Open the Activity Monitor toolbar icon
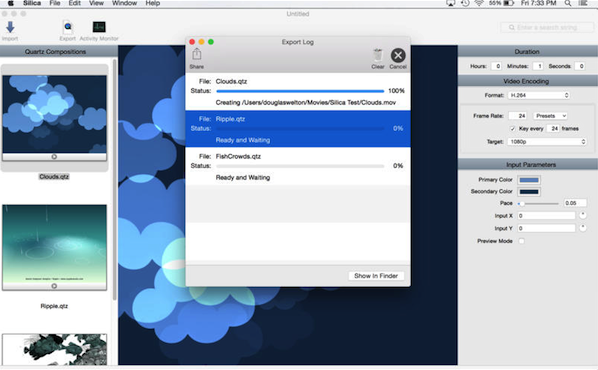598x370 pixels. point(99,27)
